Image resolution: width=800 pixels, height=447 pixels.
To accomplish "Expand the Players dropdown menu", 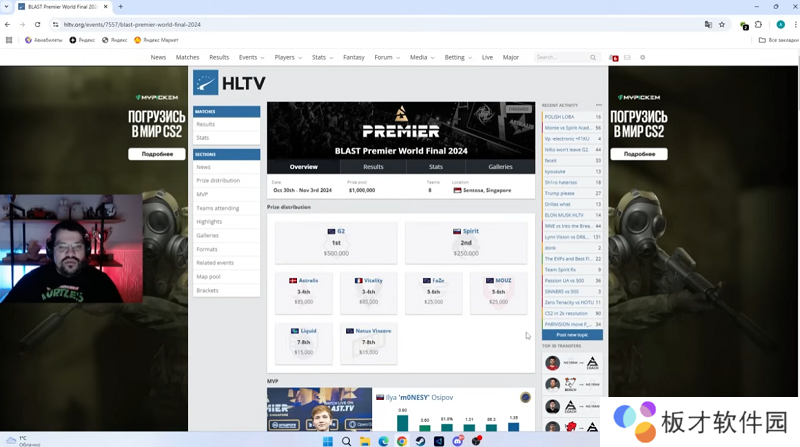I will [287, 58].
